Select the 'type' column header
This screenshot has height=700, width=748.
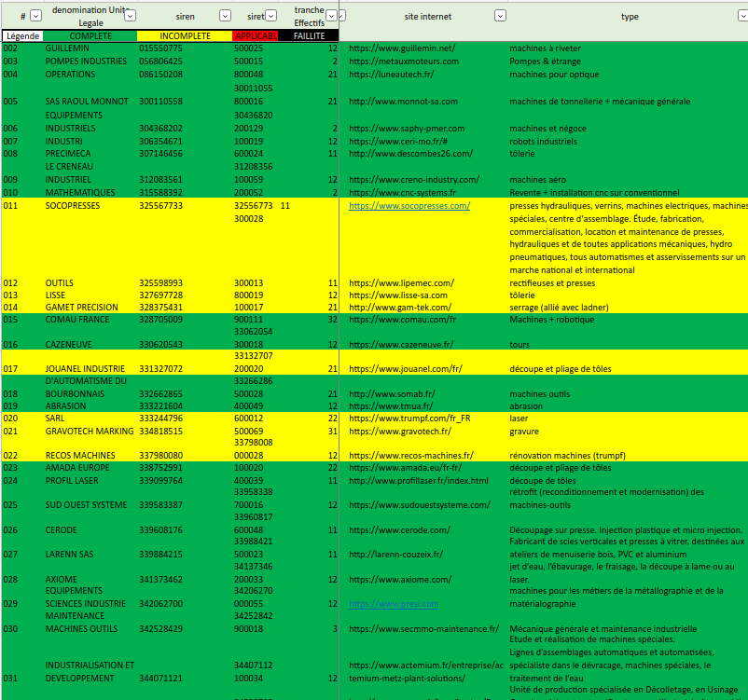click(630, 17)
